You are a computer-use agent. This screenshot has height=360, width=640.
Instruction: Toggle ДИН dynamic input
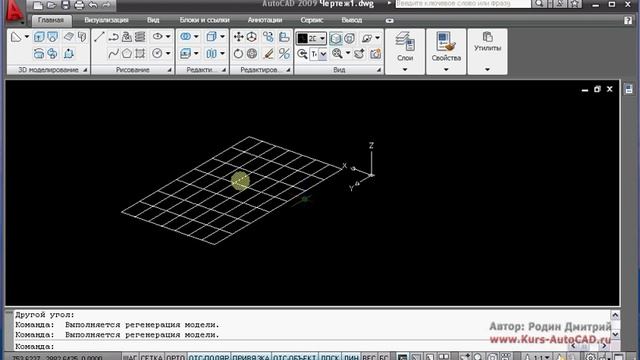point(351,357)
